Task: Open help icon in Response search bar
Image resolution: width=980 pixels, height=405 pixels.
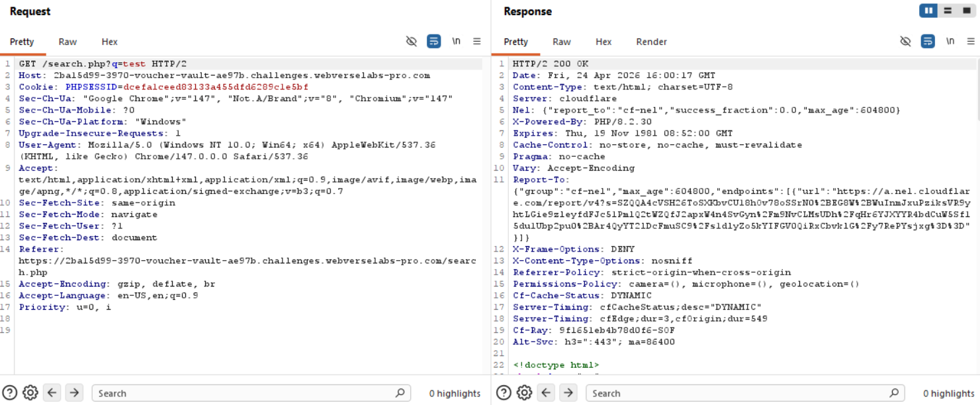Action: point(504,393)
